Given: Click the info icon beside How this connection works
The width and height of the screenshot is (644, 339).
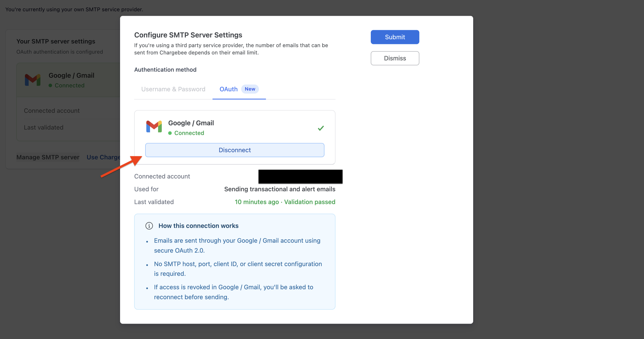Looking at the screenshot, I should pos(149,226).
